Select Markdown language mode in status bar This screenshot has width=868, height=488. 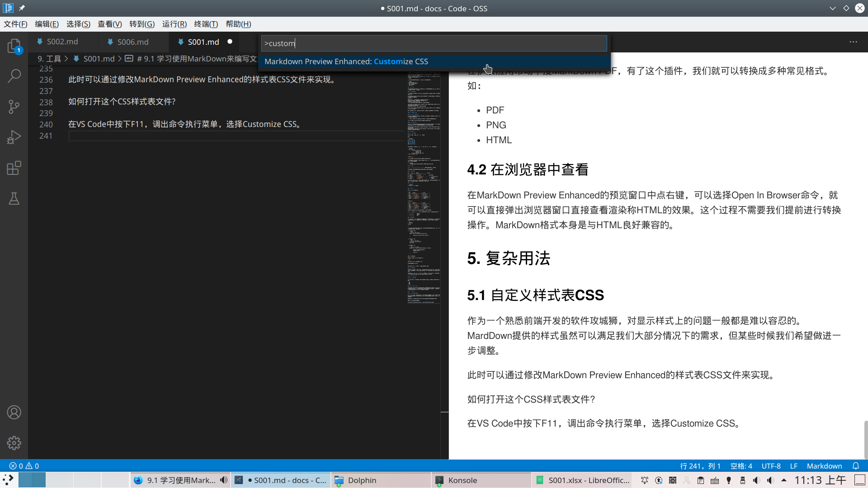point(824,466)
